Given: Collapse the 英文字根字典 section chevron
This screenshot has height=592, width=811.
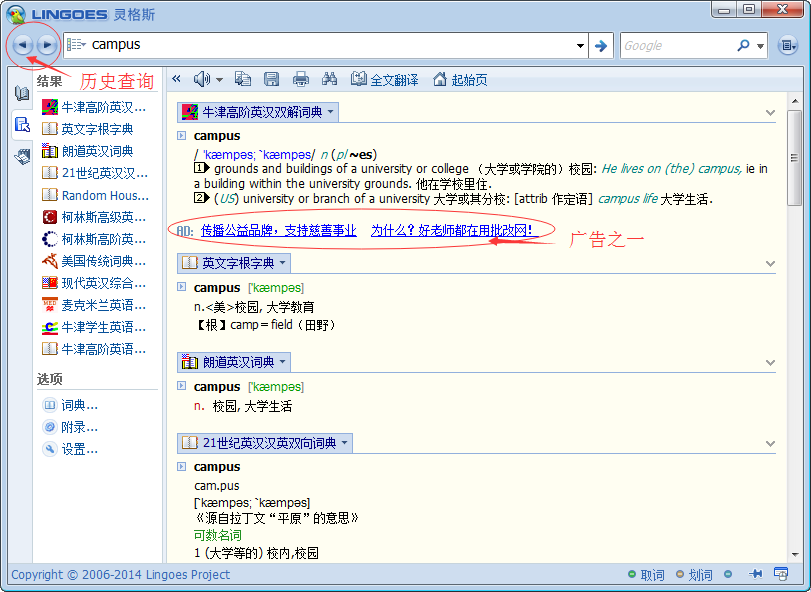Looking at the screenshot, I should [x=770, y=263].
